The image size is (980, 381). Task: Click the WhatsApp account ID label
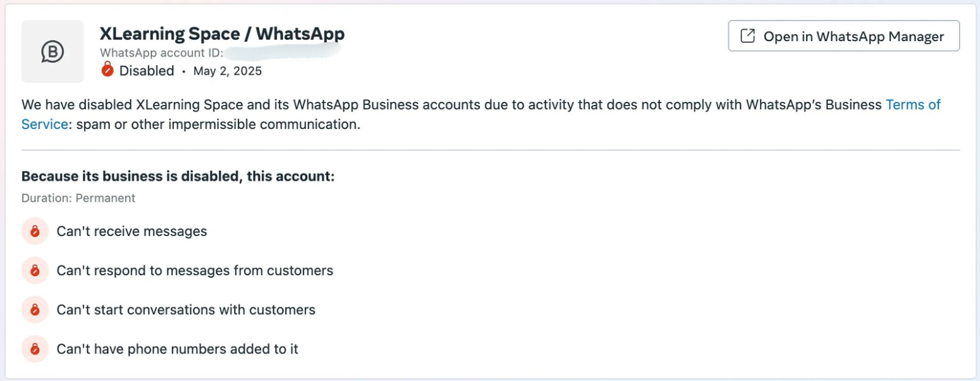click(x=161, y=53)
